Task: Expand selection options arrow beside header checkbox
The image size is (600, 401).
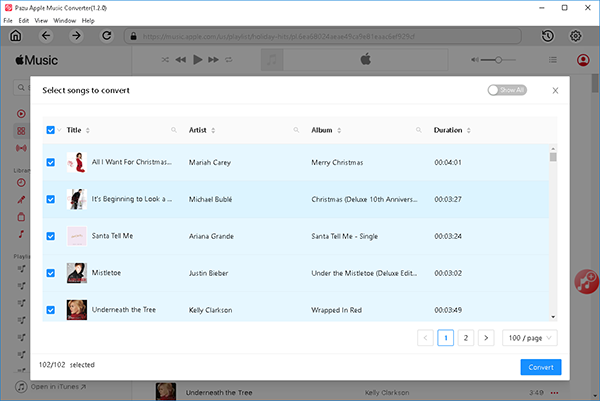Action: tap(61, 130)
